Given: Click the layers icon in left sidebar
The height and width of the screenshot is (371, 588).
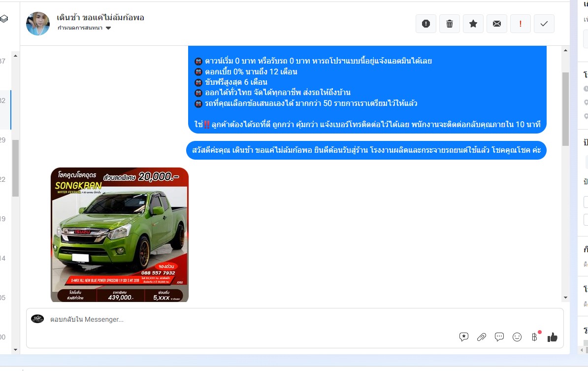Looking at the screenshot, I should [4, 18].
